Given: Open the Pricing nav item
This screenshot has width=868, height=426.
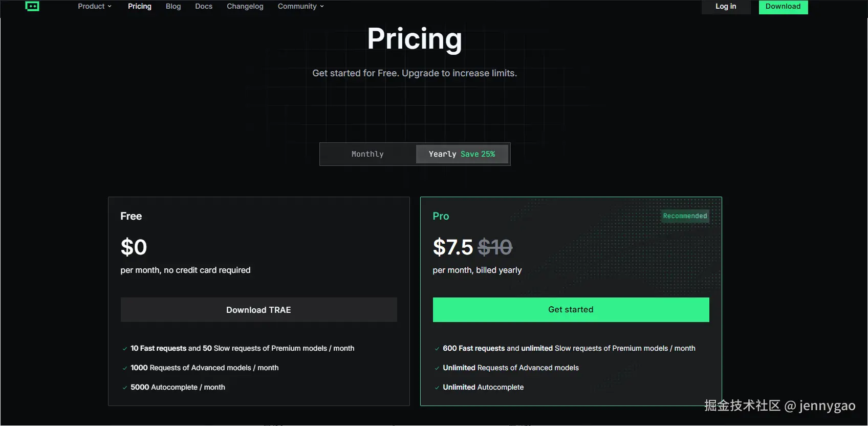Looking at the screenshot, I should 139,6.
